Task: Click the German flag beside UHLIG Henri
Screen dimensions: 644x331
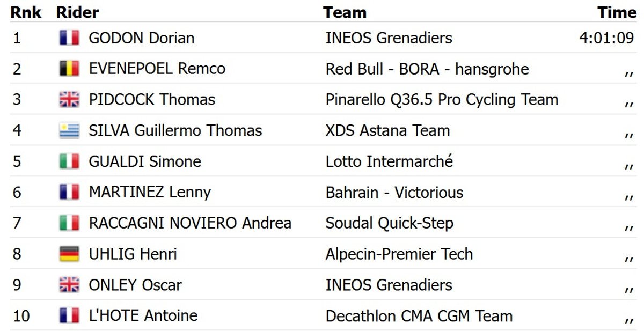Action: click(69, 254)
